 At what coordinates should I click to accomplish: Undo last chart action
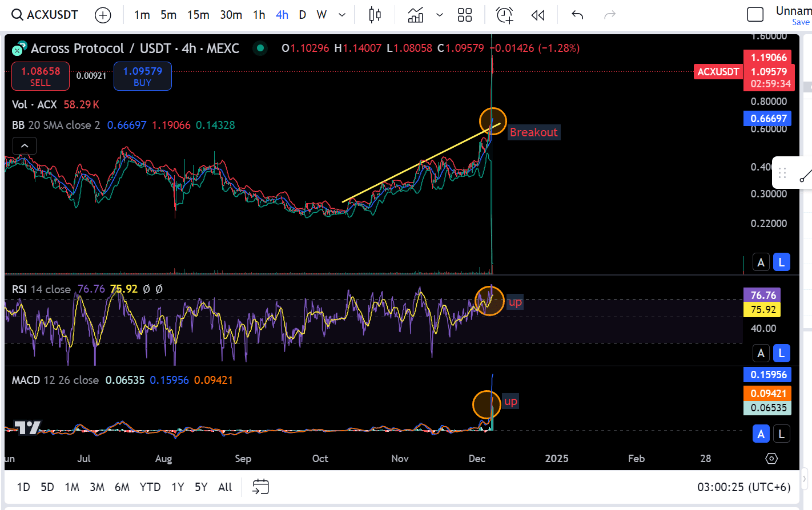(x=577, y=15)
